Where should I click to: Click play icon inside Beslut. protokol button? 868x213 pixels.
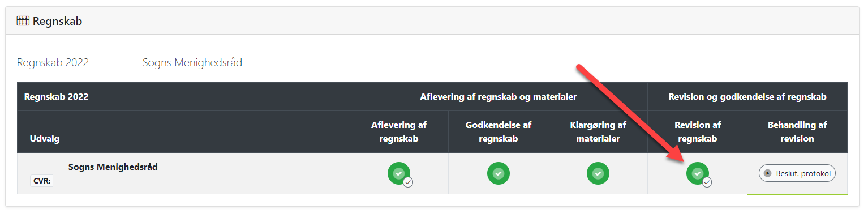(768, 173)
